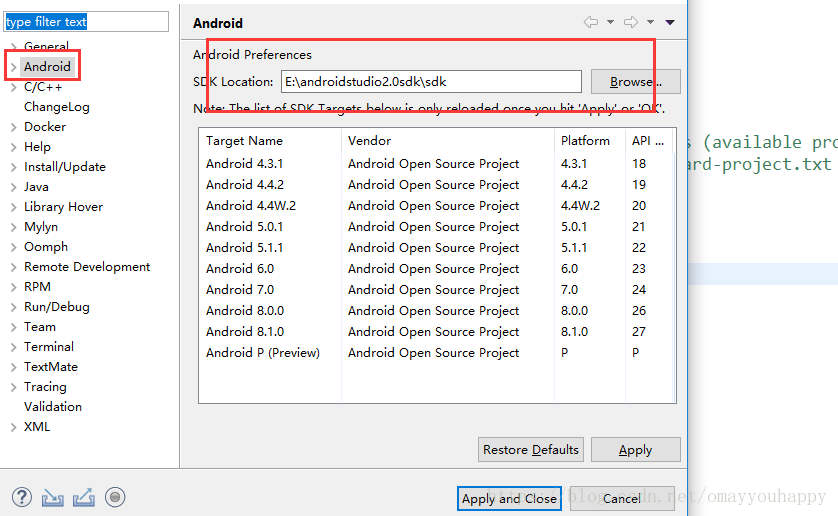The image size is (838, 516).
Task: Expand the Mylyn node arrow
Action: [x=14, y=227]
